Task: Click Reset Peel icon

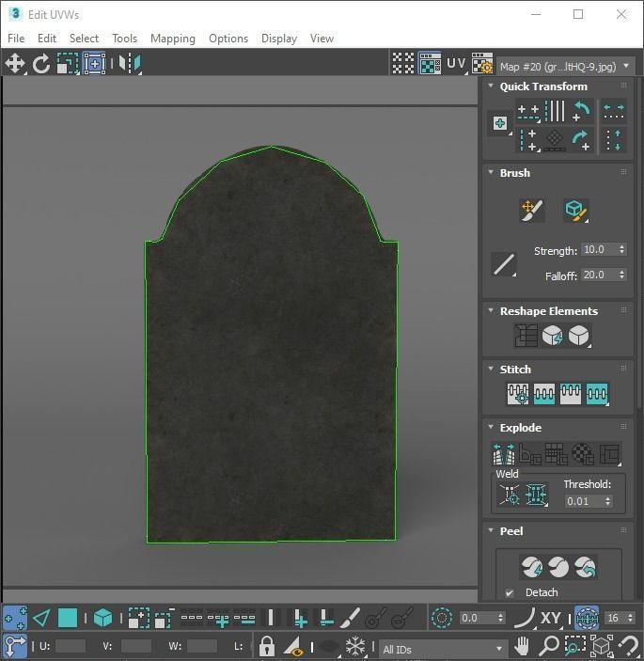Action: [585, 567]
